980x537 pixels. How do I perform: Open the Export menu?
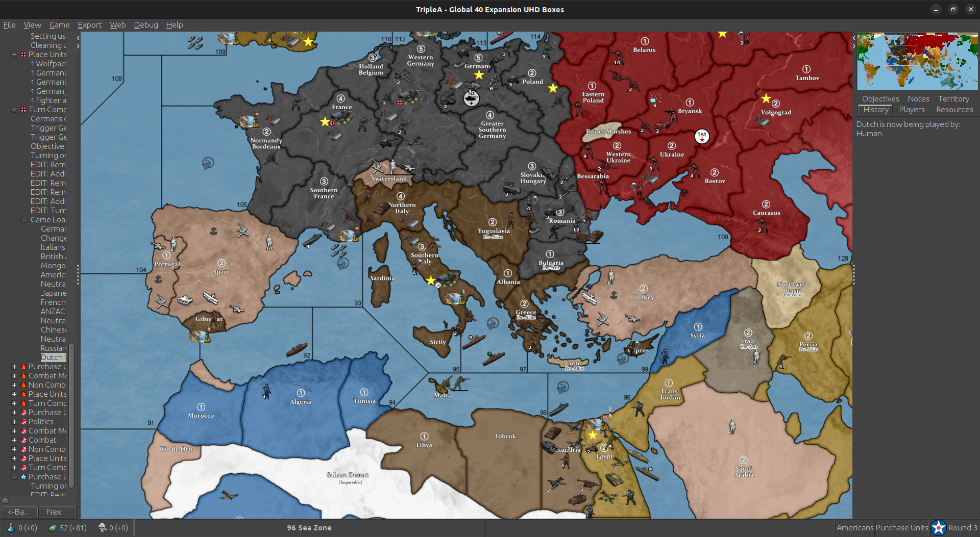tap(89, 24)
